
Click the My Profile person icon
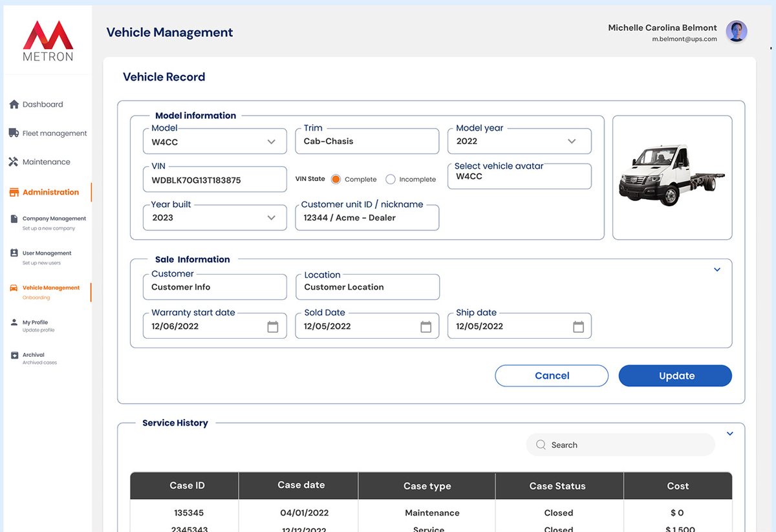[14, 322]
